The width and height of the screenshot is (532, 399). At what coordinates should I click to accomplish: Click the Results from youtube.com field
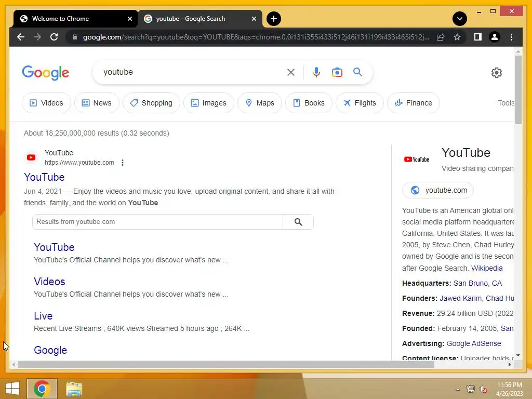157,222
